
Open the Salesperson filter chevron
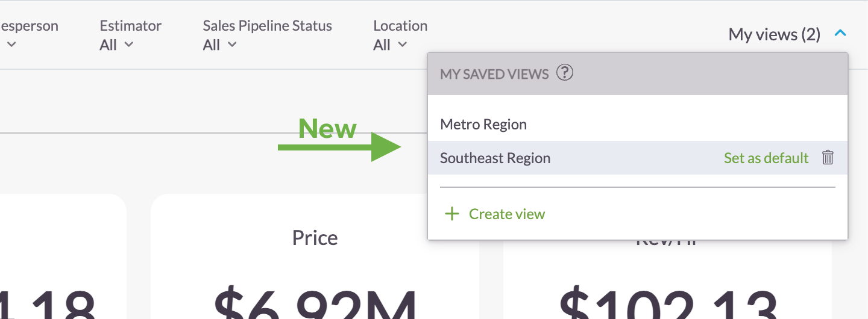point(11,45)
